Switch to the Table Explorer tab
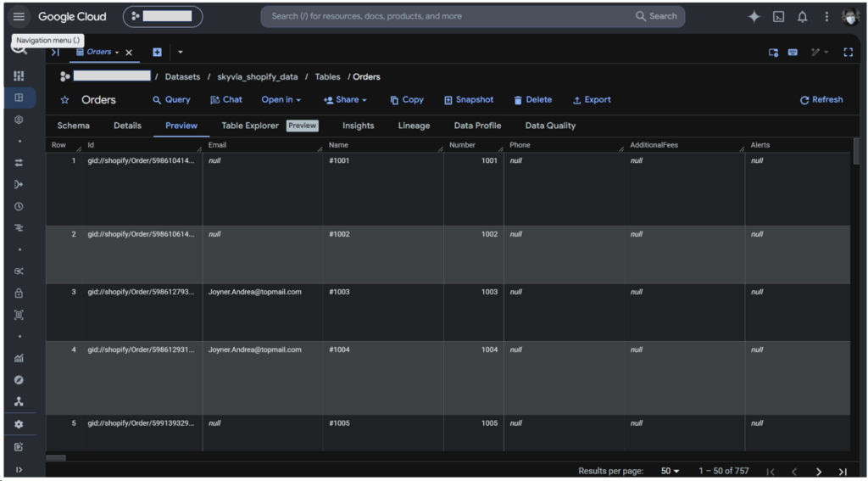The image size is (868, 481). pos(270,126)
